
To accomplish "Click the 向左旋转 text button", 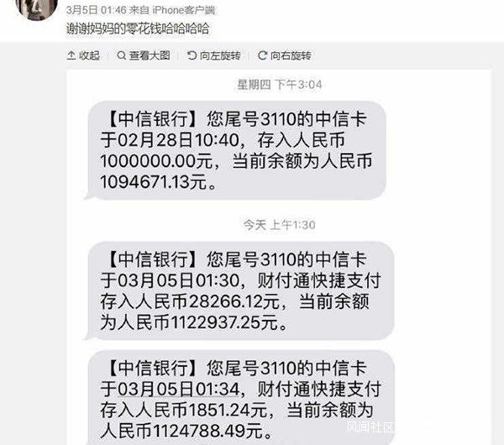I will coord(220,55).
